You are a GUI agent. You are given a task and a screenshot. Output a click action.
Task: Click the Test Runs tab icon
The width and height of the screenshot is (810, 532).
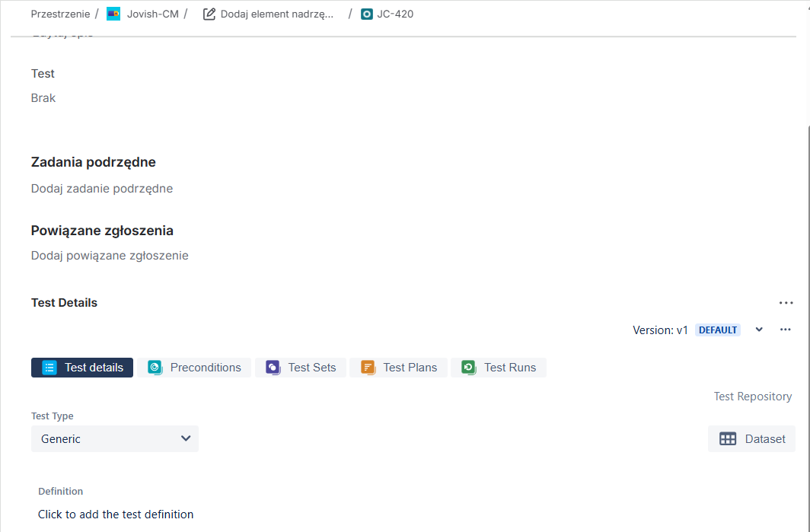pyautogui.click(x=469, y=368)
